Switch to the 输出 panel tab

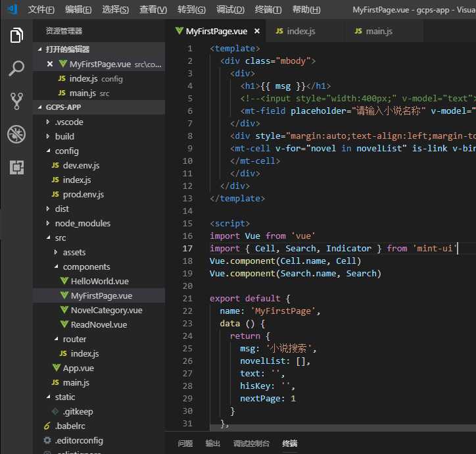coord(212,443)
